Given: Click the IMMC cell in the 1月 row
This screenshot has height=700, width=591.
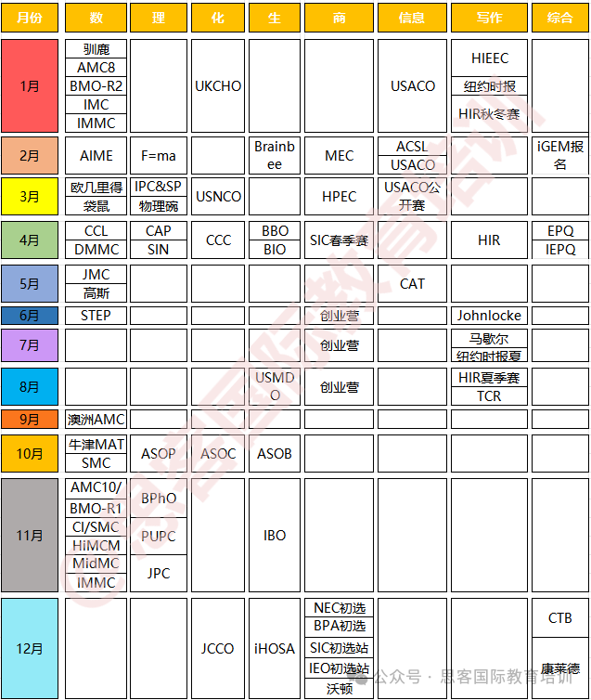Looking at the screenshot, I should click(96, 123).
